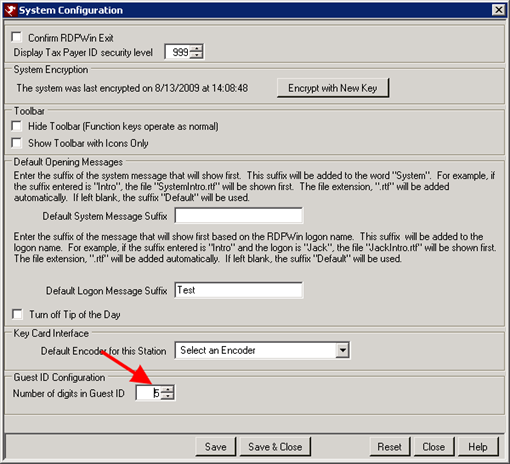This screenshot has height=464, width=510.
Task: Select the 'Select an Encoder' combo box
Action: coord(262,350)
